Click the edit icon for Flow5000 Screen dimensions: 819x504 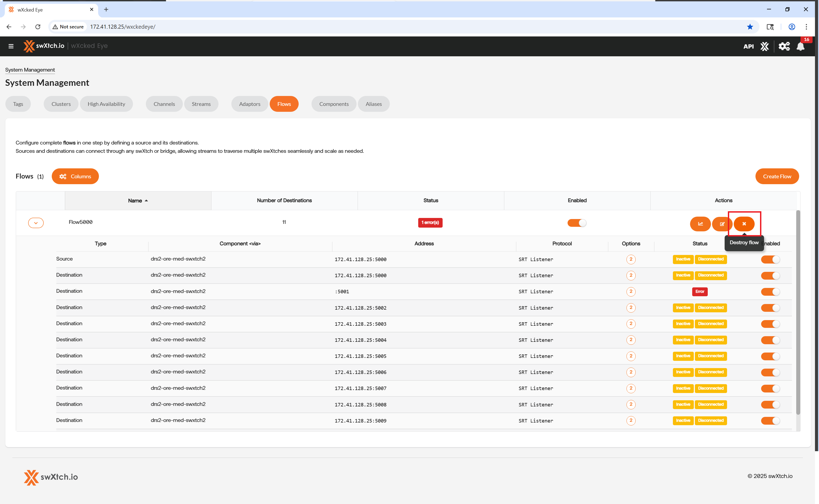(722, 224)
